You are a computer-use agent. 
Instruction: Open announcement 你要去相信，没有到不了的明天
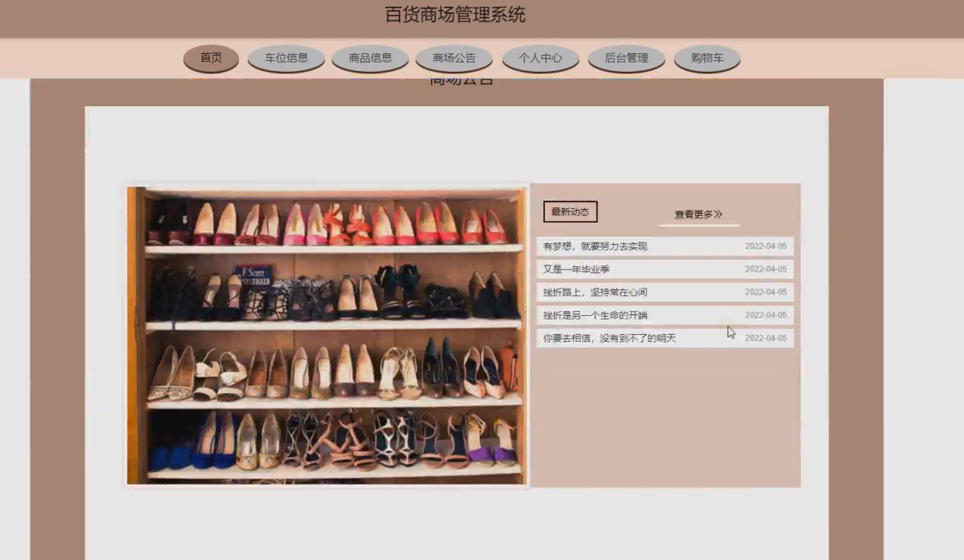608,337
